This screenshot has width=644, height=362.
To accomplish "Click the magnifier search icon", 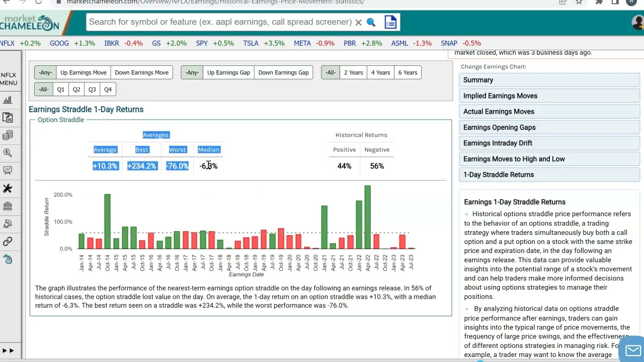I will tap(371, 22).
